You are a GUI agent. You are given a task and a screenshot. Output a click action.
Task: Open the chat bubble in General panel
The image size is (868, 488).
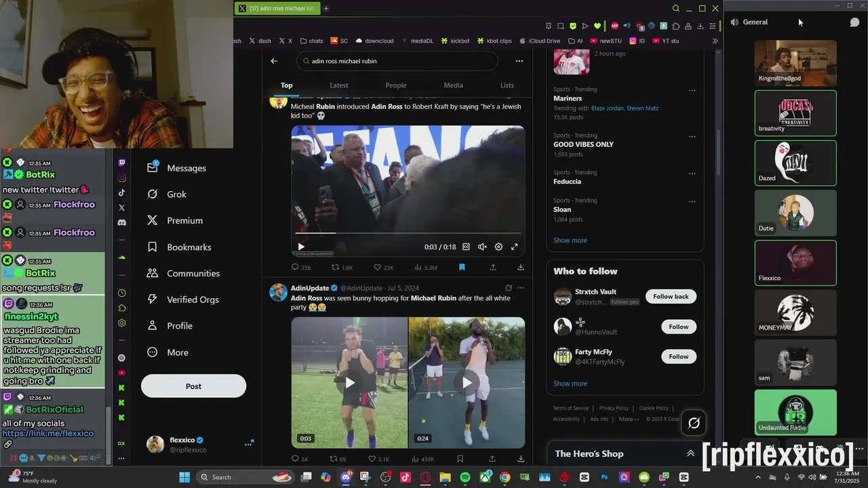coord(854,22)
